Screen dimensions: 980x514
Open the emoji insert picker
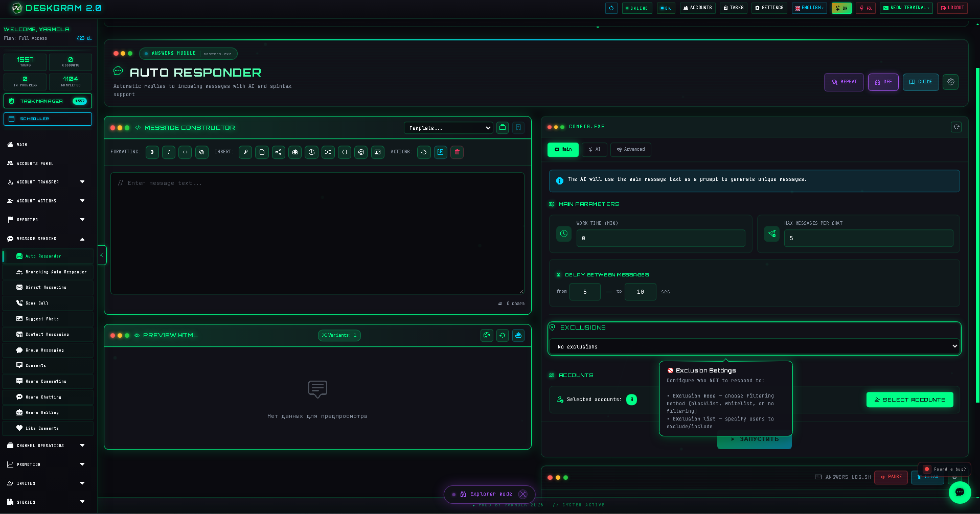(x=361, y=152)
